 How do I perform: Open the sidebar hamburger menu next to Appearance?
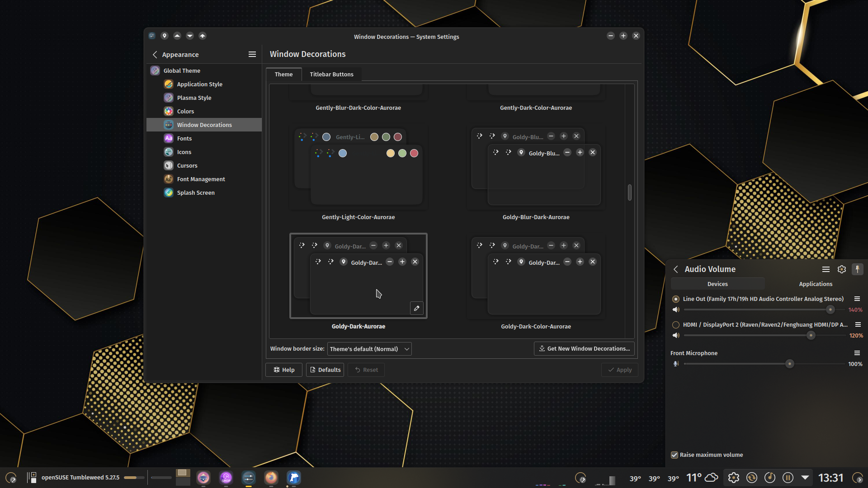point(252,54)
